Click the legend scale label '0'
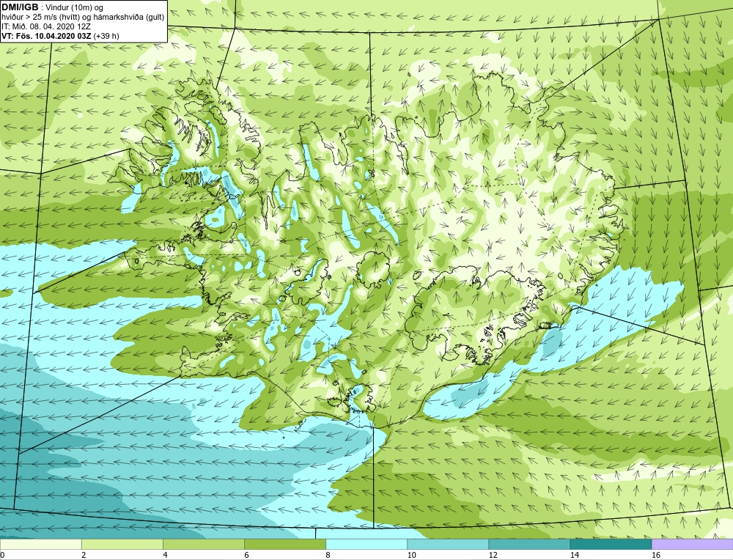 tap(2, 556)
